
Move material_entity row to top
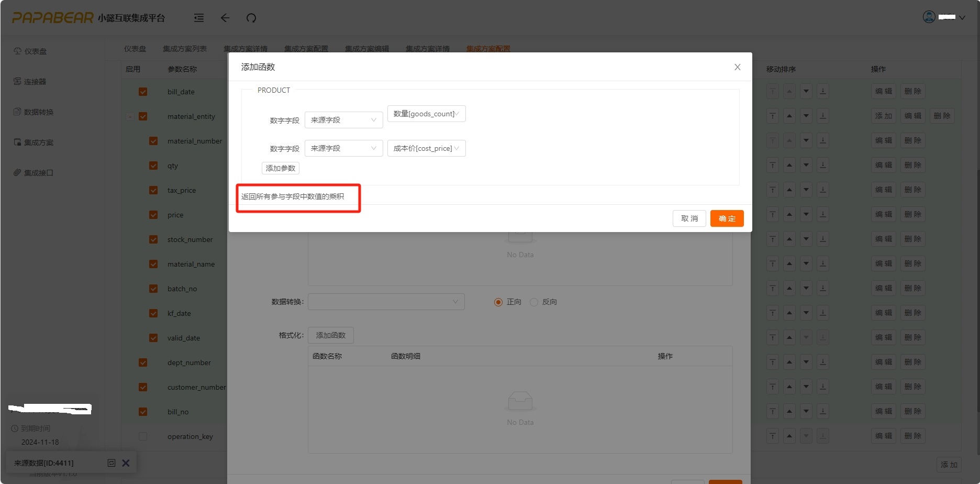click(x=773, y=116)
